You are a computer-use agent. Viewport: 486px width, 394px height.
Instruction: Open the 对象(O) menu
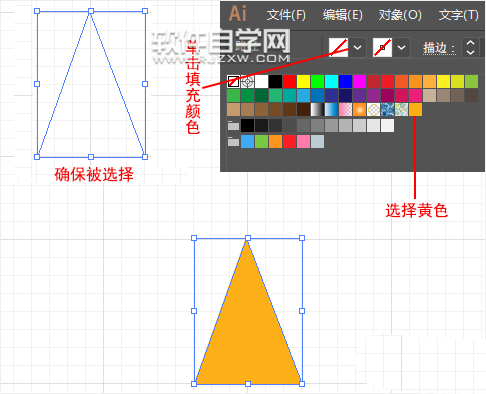[x=400, y=15]
